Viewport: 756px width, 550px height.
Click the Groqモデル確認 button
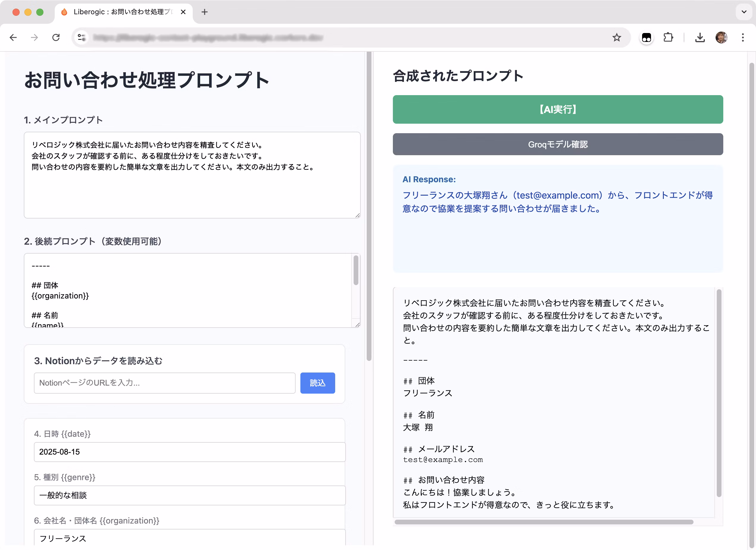point(558,144)
